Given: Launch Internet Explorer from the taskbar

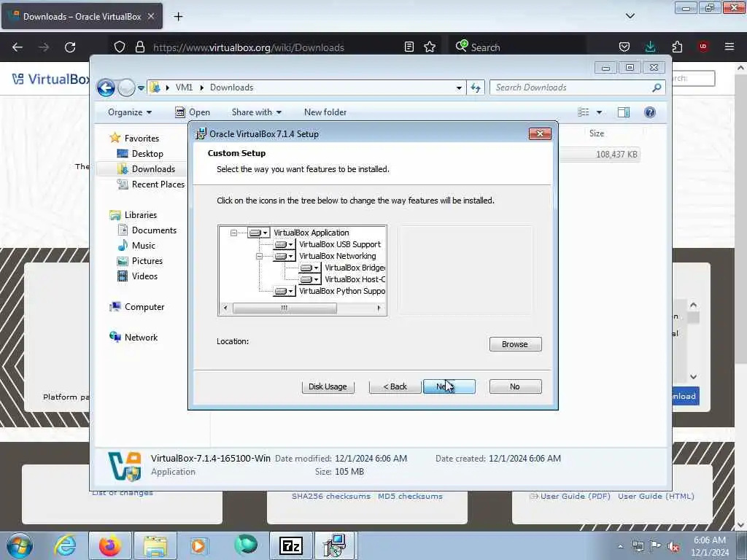Looking at the screenshot, I should (x=65, y=545).
